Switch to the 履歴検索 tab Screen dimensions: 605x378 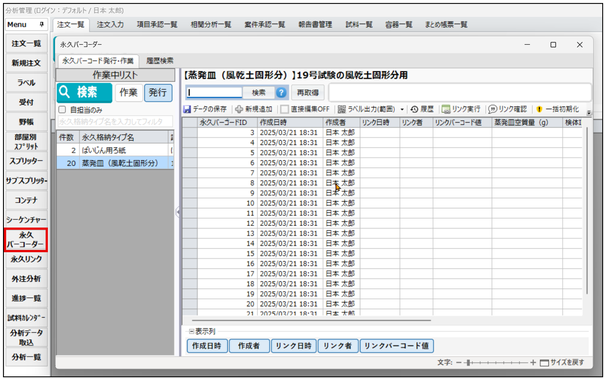(x=160, y=61)
